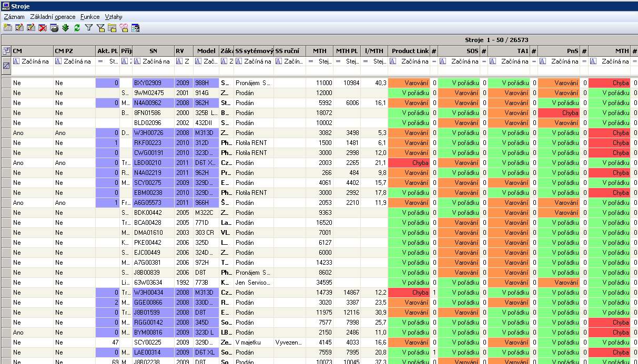The image size is (638, 364).
Task: Click the red Chyba cell in LBD00210 row
Action: click(409, 163)
